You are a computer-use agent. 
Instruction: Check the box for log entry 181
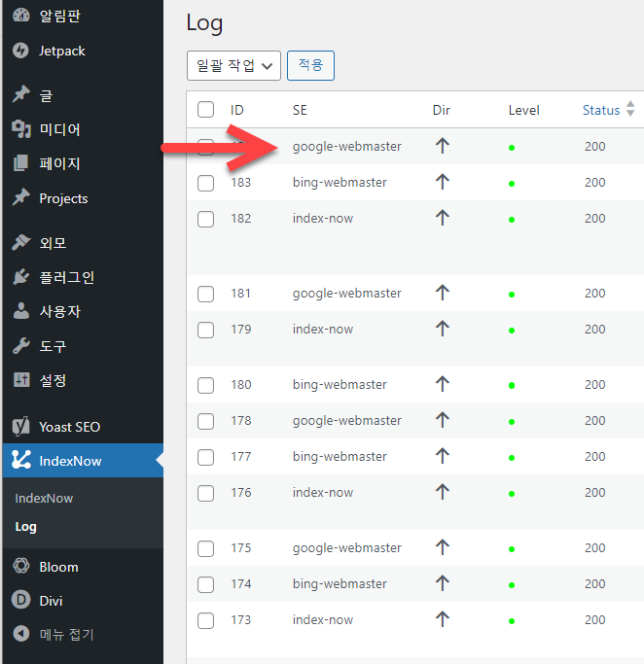pyautogui.click(x=205, y=294)
